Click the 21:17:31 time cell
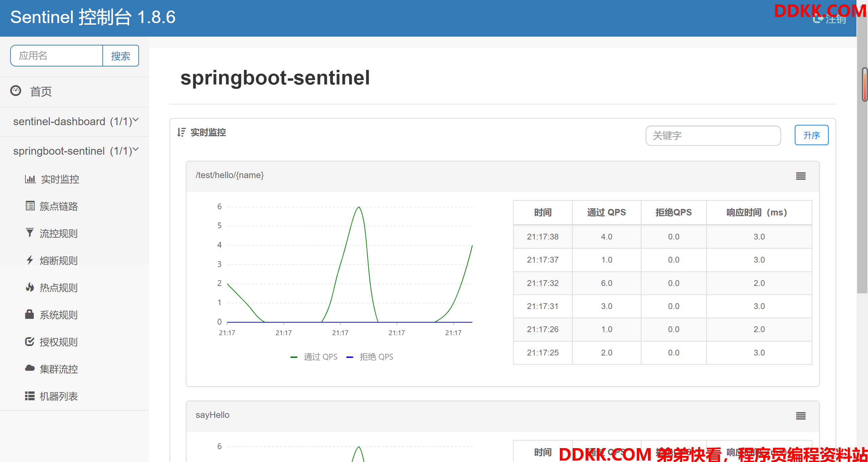Screen dimensions: 868x462 click(x=542, y=306)
